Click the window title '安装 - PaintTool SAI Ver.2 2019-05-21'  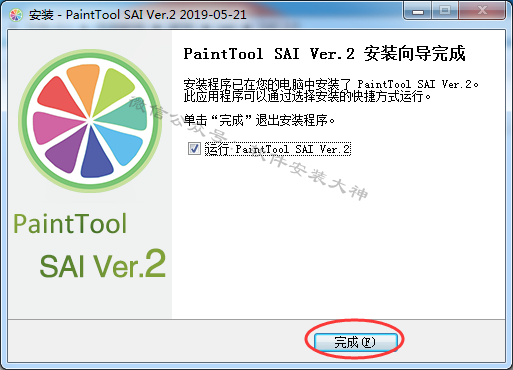pyautogui.click(x=137, y=15)
